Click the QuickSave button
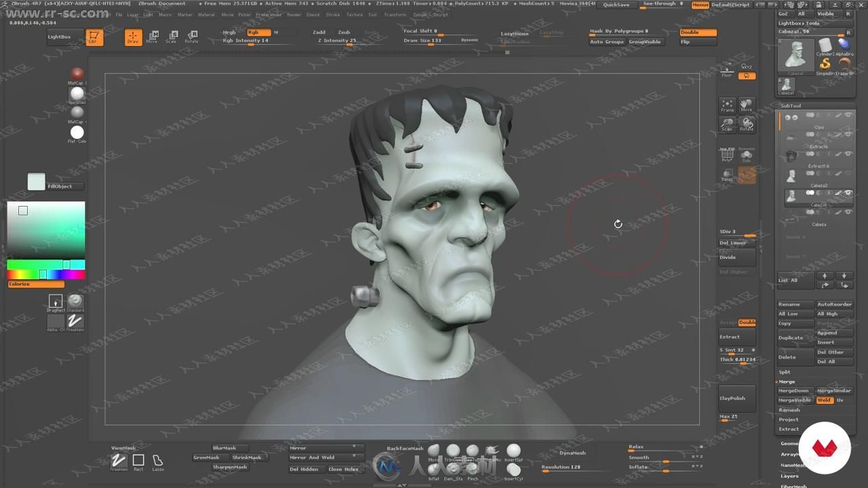Screen dimensions: 868x488 point(616,5)
